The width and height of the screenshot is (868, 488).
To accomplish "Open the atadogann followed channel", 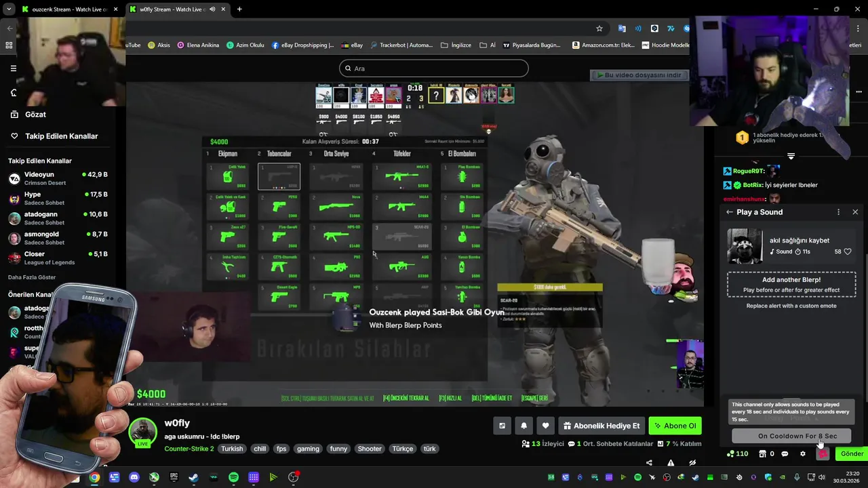I will click(58, 218).
